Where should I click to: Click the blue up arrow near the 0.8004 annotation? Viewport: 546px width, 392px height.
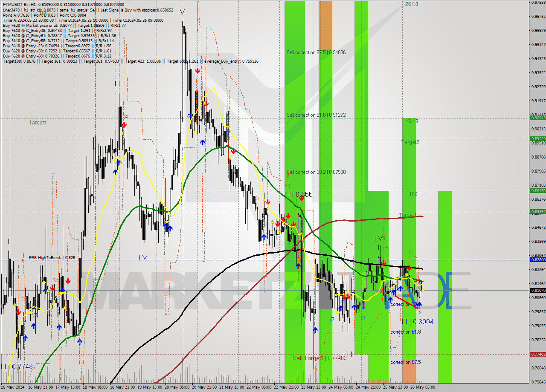[x=420, y=304]
